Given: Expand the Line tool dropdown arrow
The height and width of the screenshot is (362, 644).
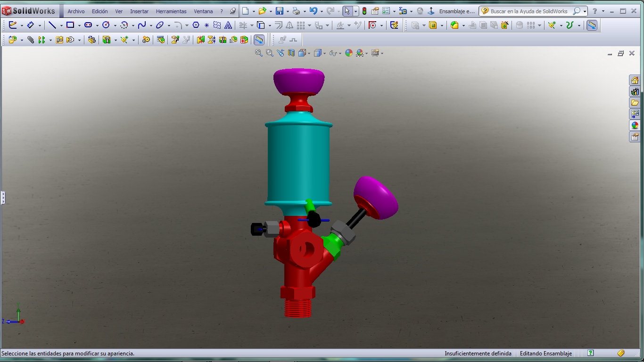Looking at the screenshot, I should 61,26.
